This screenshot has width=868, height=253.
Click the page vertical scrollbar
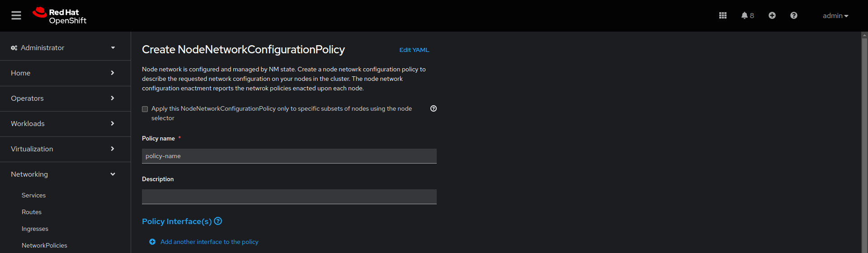864,145
